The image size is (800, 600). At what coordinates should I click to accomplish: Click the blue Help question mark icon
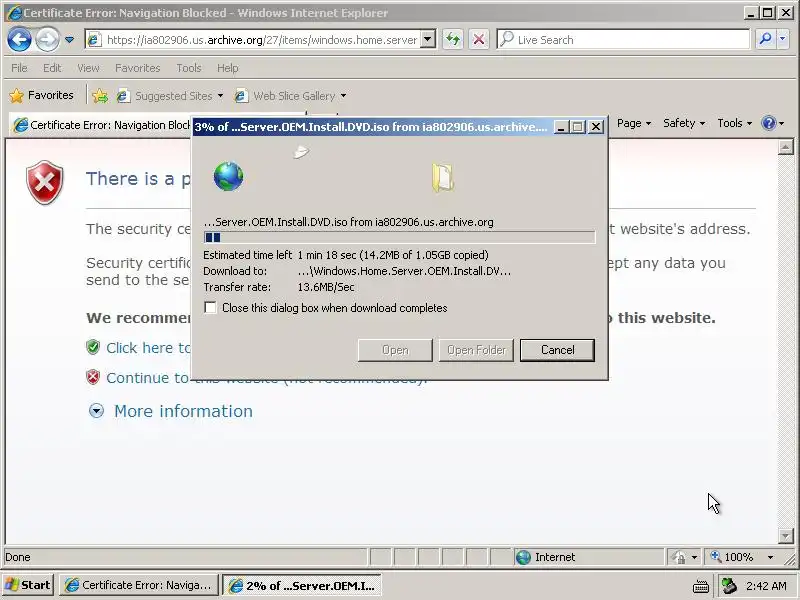click(x=768, y=123)
